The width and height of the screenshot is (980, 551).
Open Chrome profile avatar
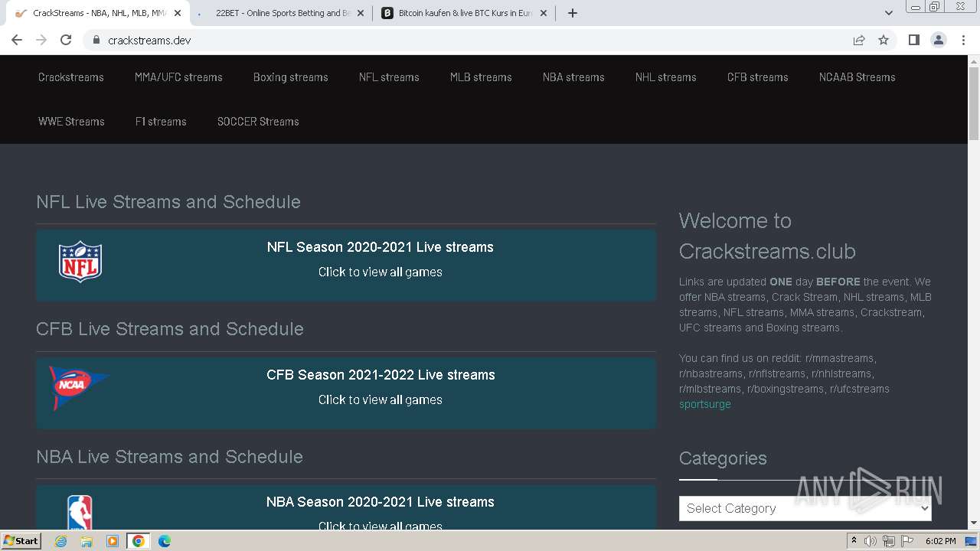(939, 40)
